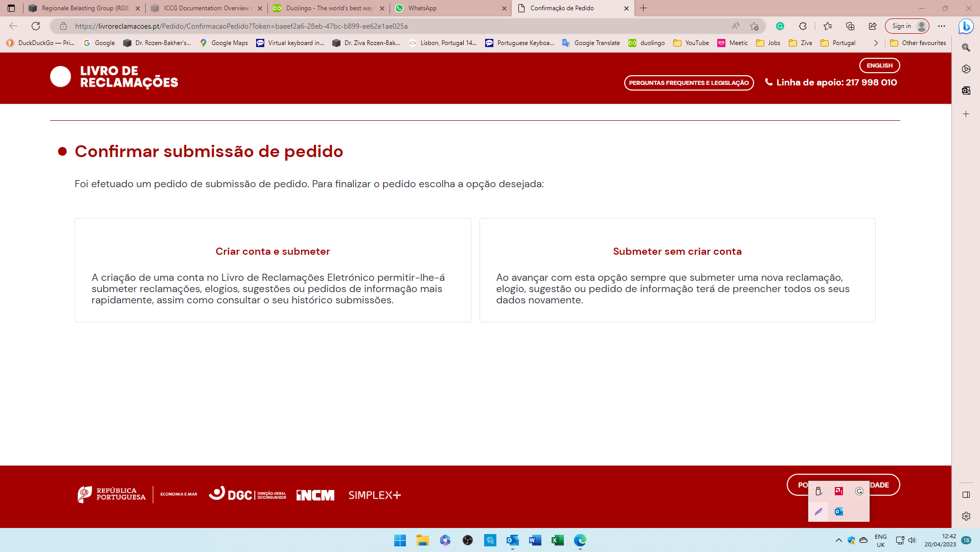Open the Bing chat sidebar icon
The width and height of the screenshot is (980, 552).
[966, 26]
